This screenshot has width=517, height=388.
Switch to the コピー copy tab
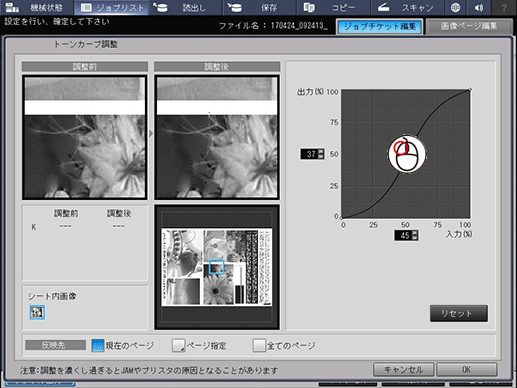coord(333,7)
